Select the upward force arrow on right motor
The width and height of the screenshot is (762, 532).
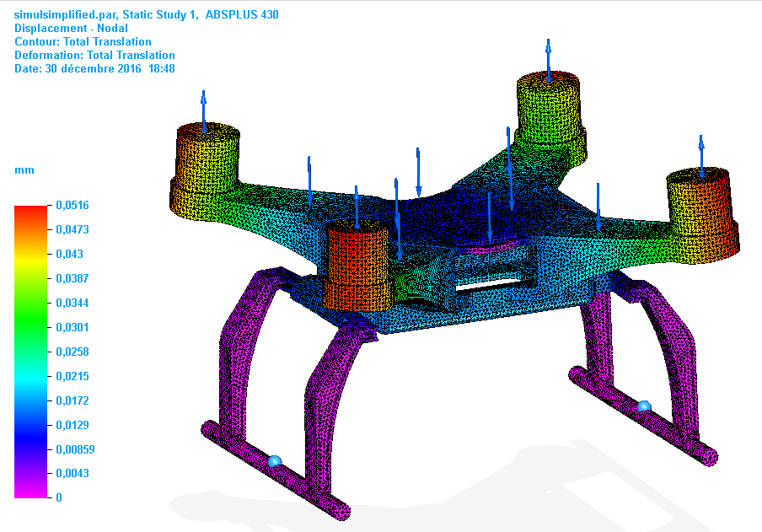[700, 157]
